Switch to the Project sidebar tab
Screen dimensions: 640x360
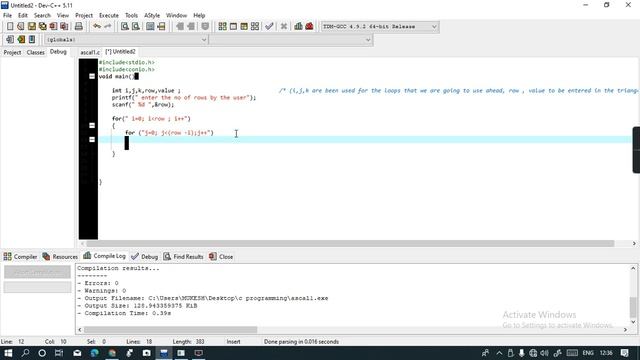(x=12, y=52)
